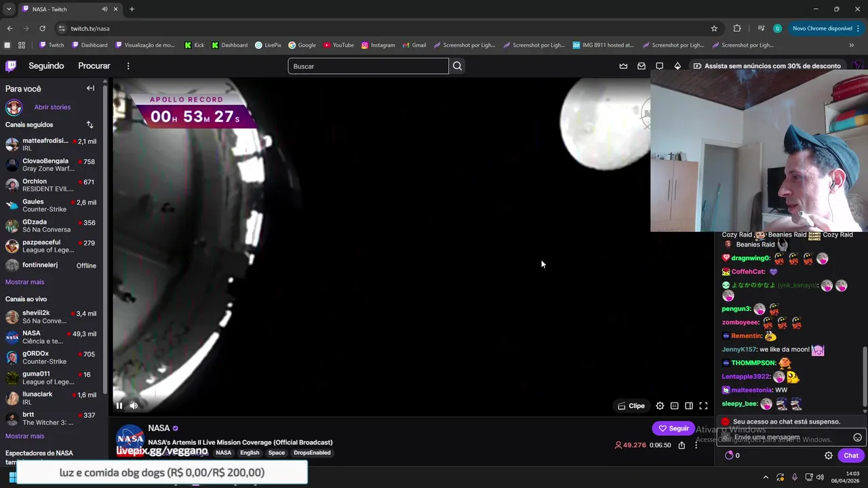Click the Buscar search field
This screenshot has width=868, height=488.
pyautogui.click(x=368, y=66)
